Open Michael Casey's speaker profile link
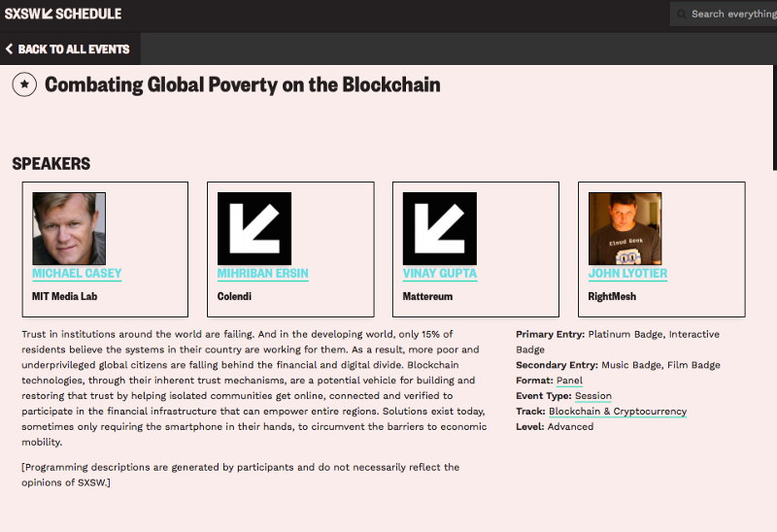Viewport: 777px width, 532px height. (x=77, y=274)
